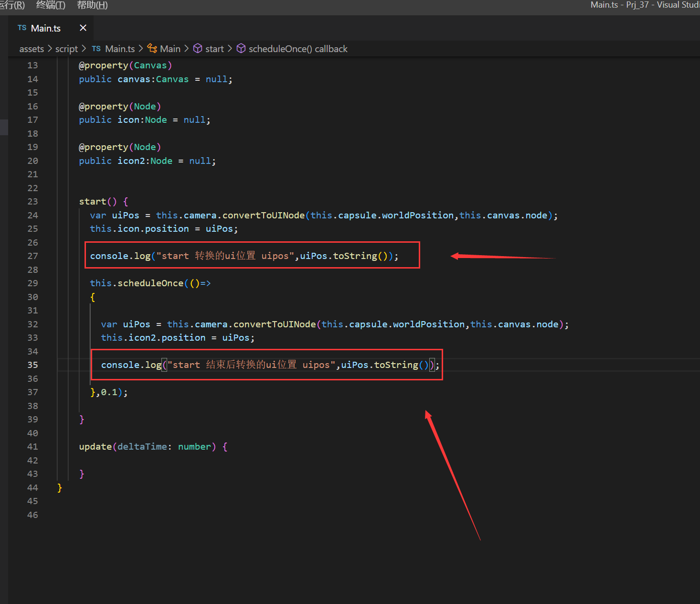Click the Main class symbol icon in breadcrumbs
The image size is (700, 604).
click(x=152, y=49)
